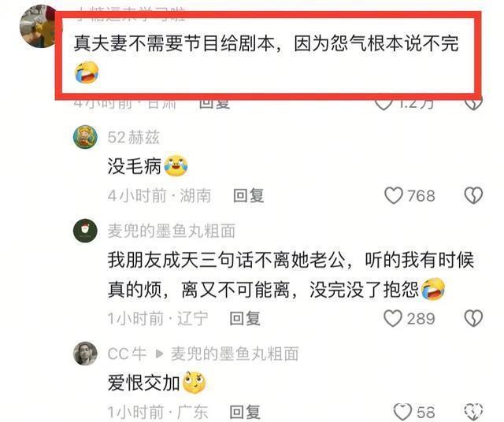The width and height of the screenshot is (504, 422).
Task: Dislike the comment with 289 likes
Action: 473,318
